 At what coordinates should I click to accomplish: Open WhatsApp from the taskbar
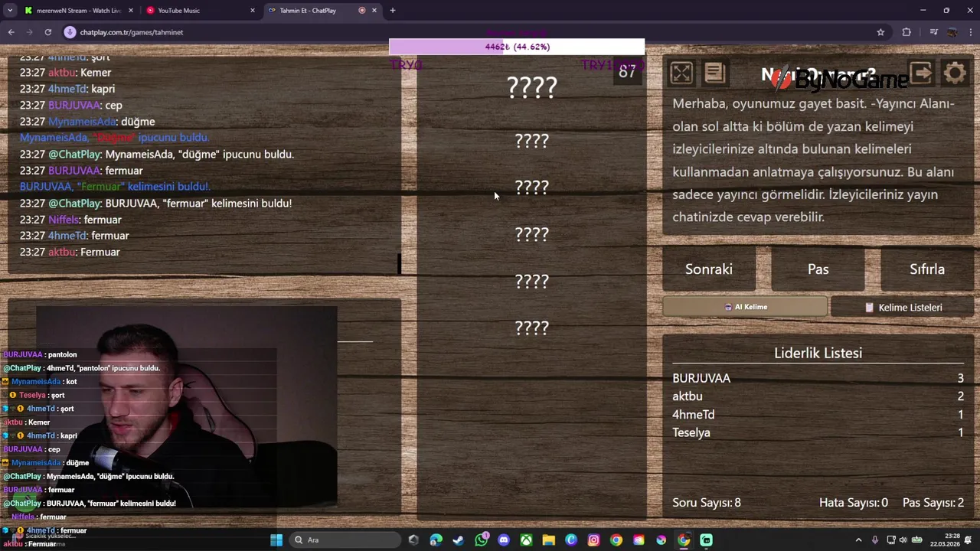(481, 540)
